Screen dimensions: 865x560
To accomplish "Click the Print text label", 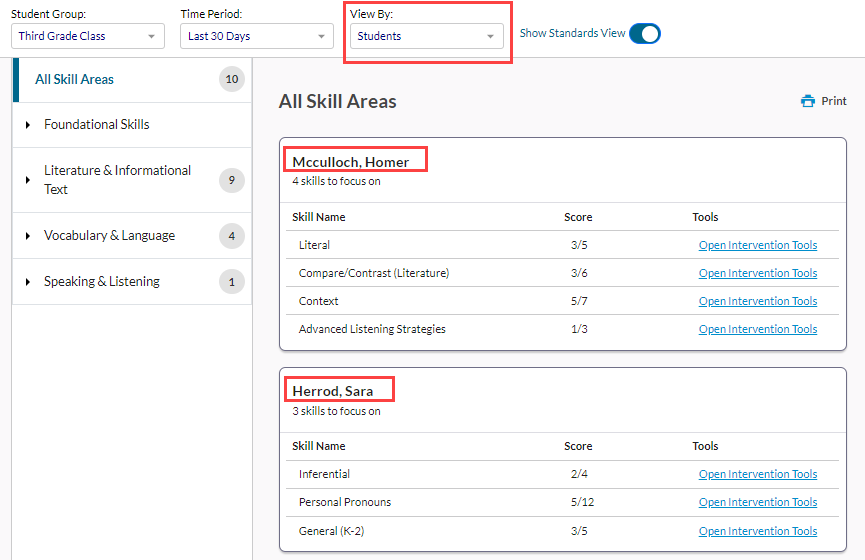I will coord(834,101).
